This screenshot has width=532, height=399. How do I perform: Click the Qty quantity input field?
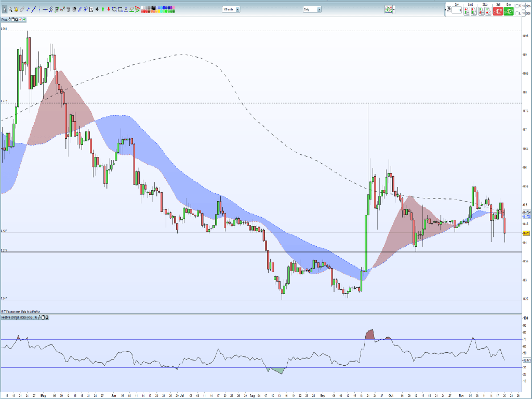457,11
